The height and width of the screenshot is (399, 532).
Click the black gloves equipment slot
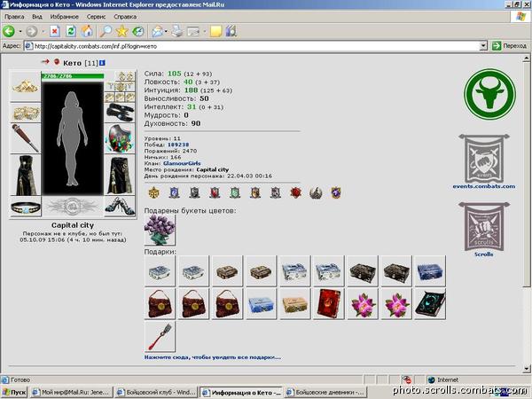[x=120, y=113]
